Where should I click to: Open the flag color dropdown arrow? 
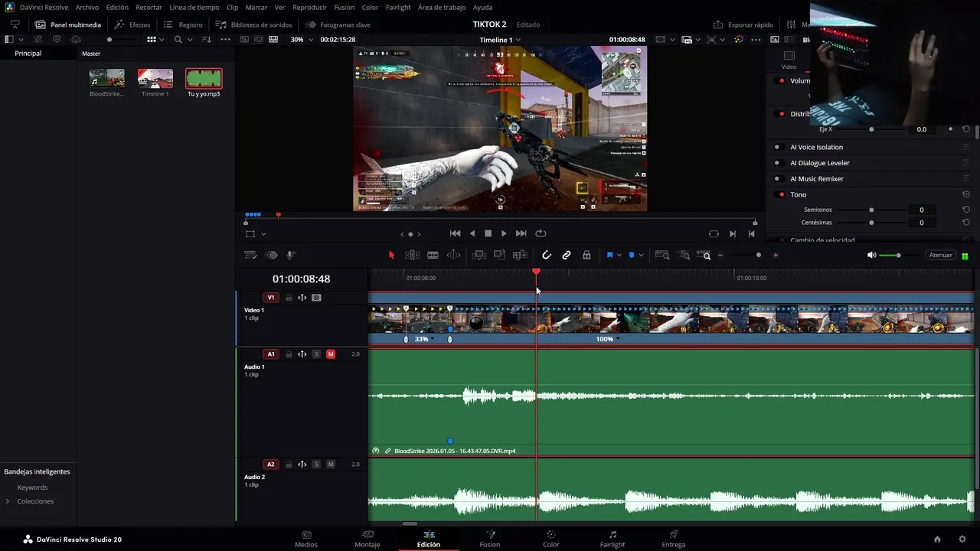(x=619, y=256)
